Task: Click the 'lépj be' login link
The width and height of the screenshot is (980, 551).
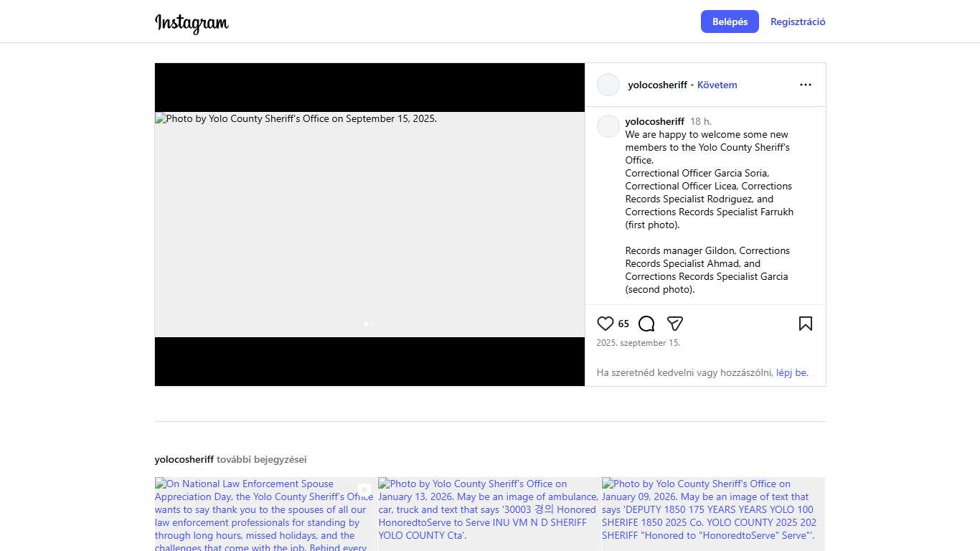Action: tap(791, 372)
